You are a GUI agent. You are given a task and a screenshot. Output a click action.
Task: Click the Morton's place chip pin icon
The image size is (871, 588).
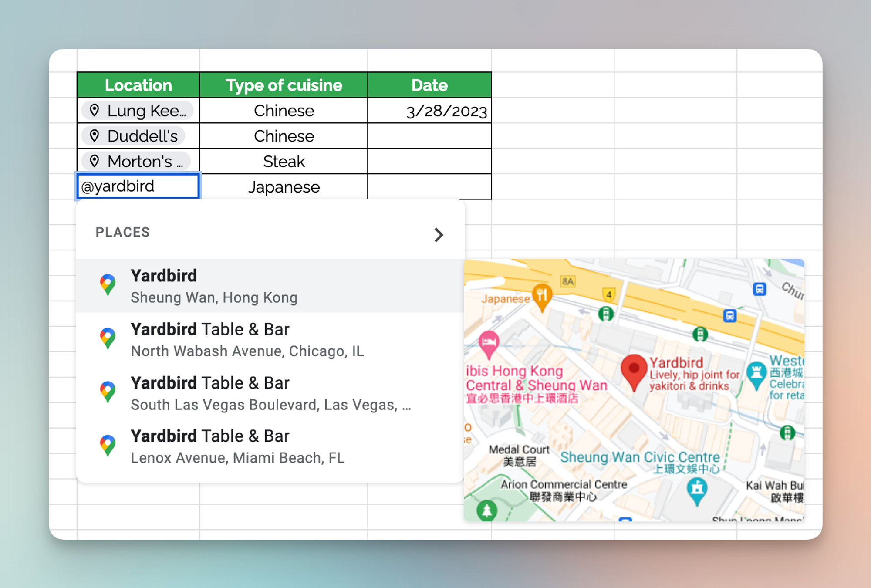tap(95, 161)
